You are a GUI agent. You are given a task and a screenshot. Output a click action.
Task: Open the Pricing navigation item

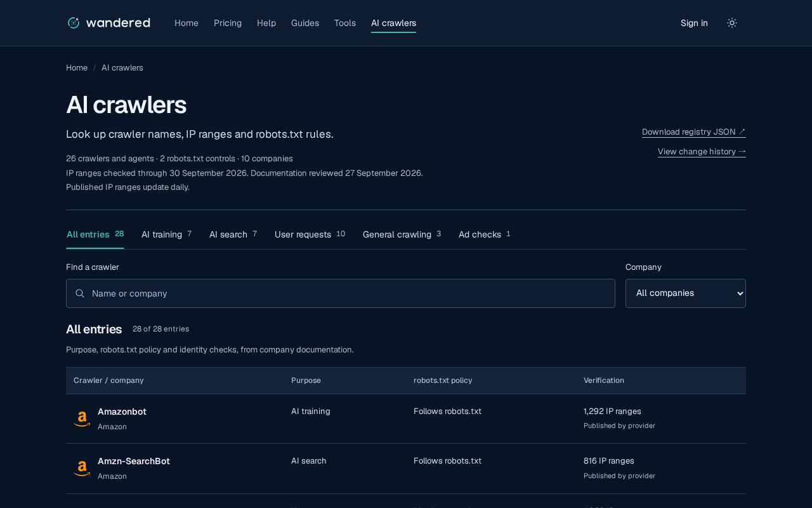(x=228, y=23)
